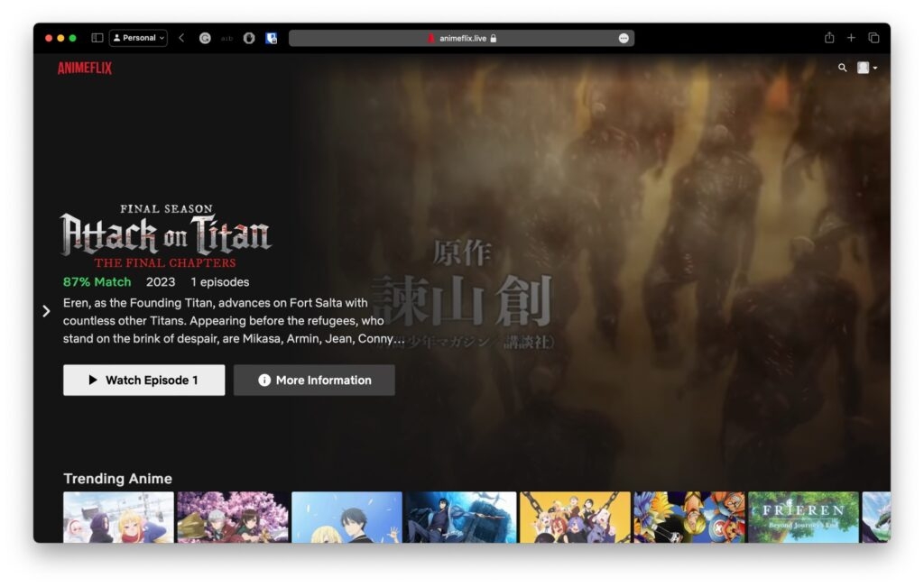The image size is (924, 587).
Task: Open the search magnifier icon
Action: (842, 68)
